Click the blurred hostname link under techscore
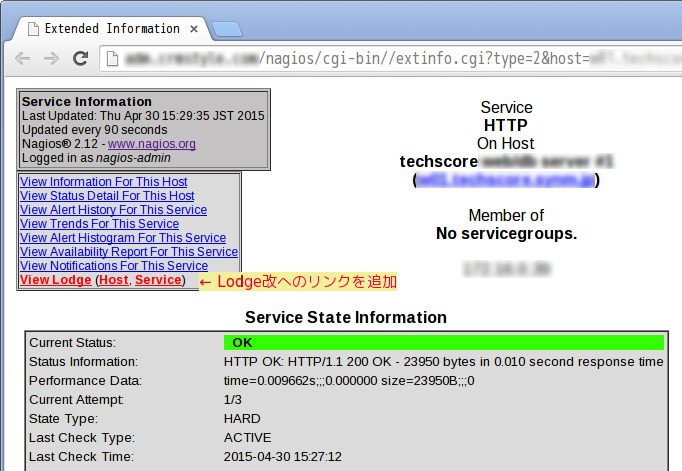This screenshot has width=682, height=471. (x=506, y=180)
